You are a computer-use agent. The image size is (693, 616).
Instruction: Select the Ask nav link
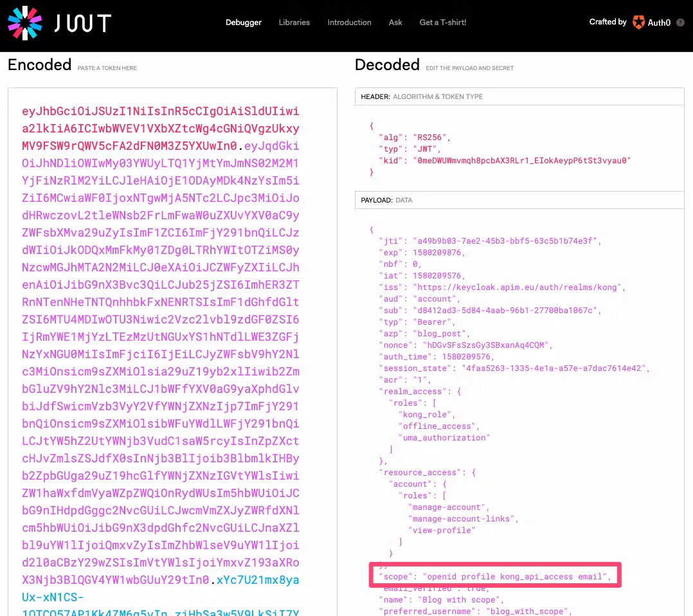coord(395,23)
